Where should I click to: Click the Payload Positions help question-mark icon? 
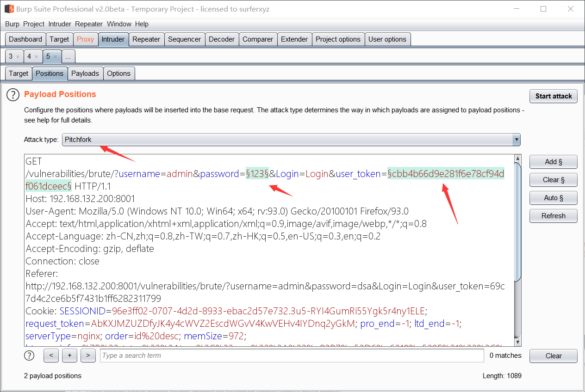click(x=13, y=95)
